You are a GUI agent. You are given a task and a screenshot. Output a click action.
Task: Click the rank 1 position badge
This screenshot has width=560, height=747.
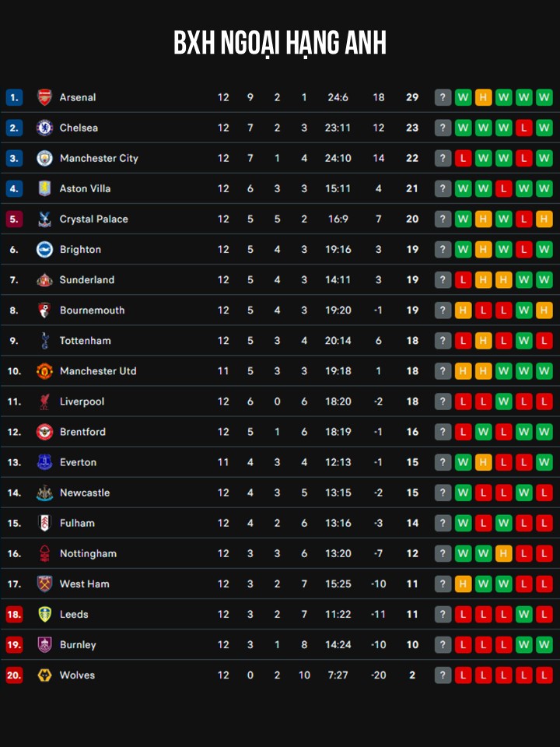pos(14,97)
